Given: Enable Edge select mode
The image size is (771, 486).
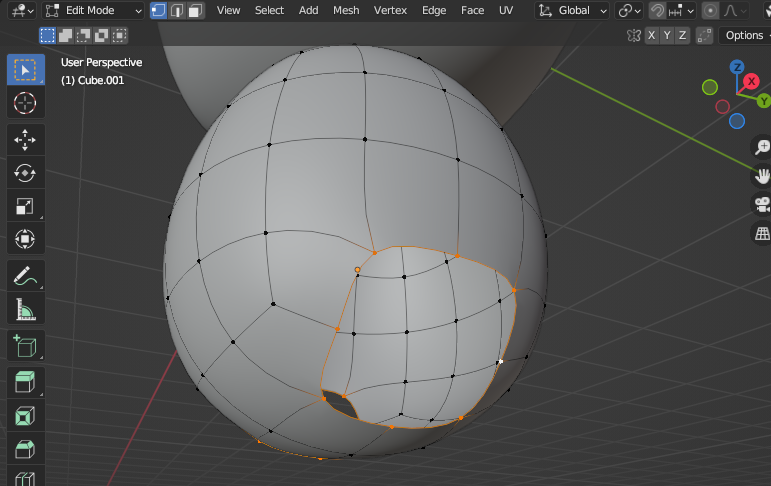Looking at the screenshot, I should [x=177, y=10].
